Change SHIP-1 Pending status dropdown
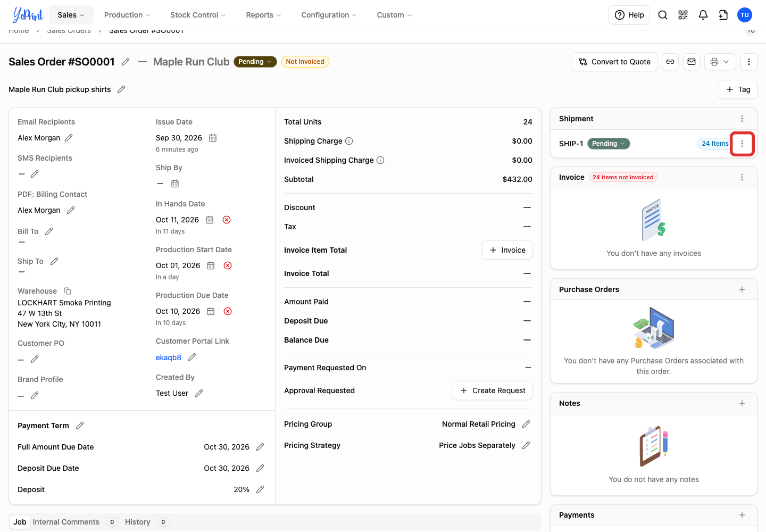Viewport: 766px width, 532px height. (x=609, y=144)
